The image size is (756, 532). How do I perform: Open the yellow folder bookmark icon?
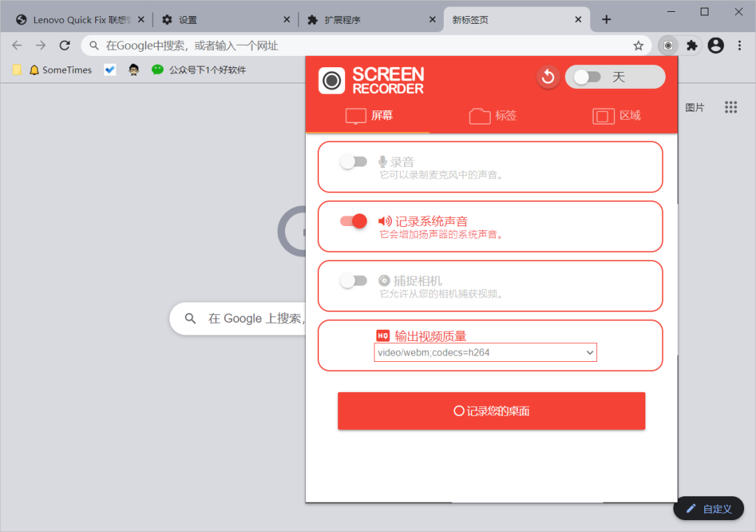click(x=17, y=70)
